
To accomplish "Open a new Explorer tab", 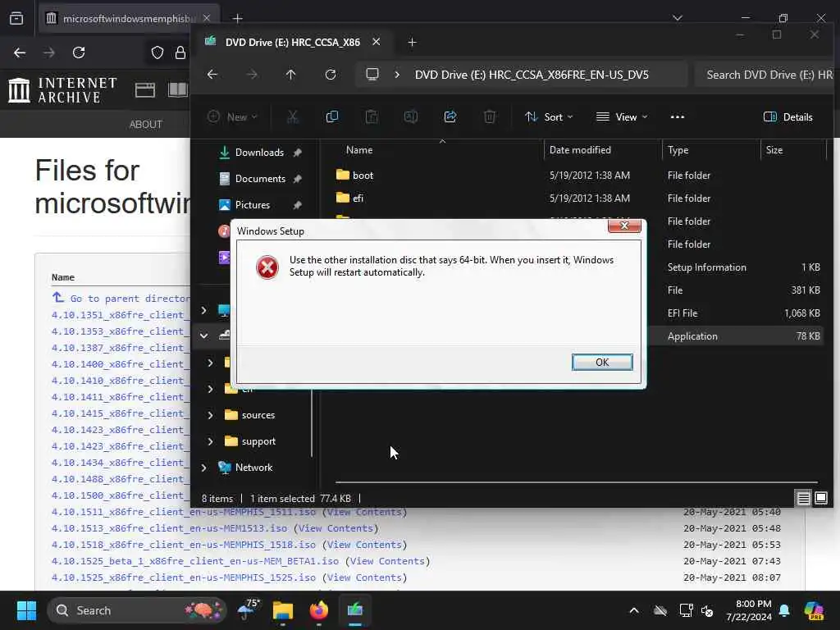I will [412, 43].
